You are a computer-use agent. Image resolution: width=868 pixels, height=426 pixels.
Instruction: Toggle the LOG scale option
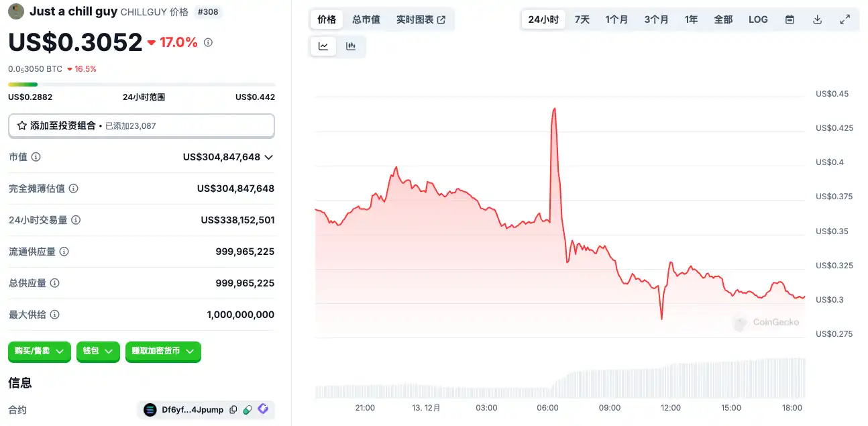[x=758, y=19]
